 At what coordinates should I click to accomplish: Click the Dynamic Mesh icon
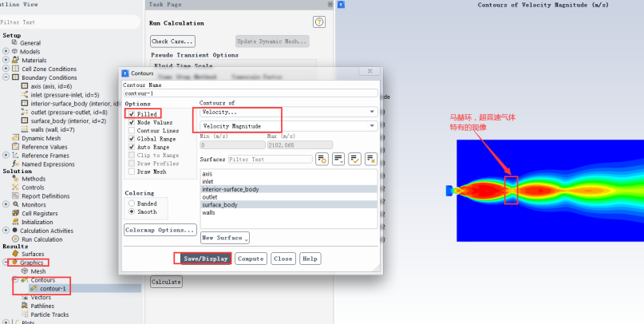click(16, 138)
